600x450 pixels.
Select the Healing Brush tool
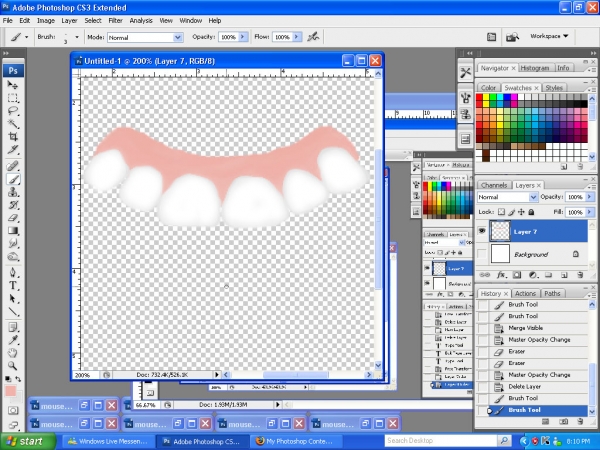13,166
